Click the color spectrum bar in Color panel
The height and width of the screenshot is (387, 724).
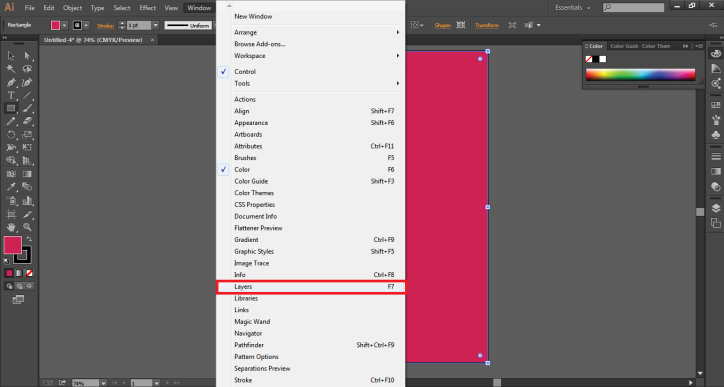pyautogui.click(x=640, y=75)
